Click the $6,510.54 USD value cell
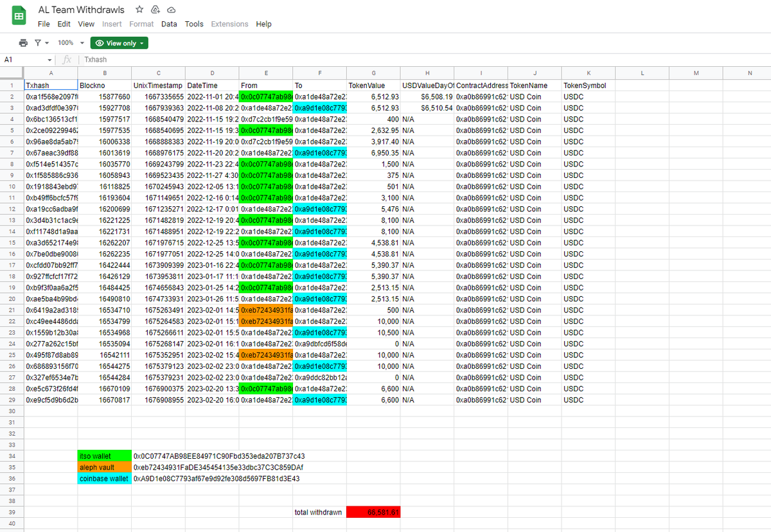 tap(428, 107)
